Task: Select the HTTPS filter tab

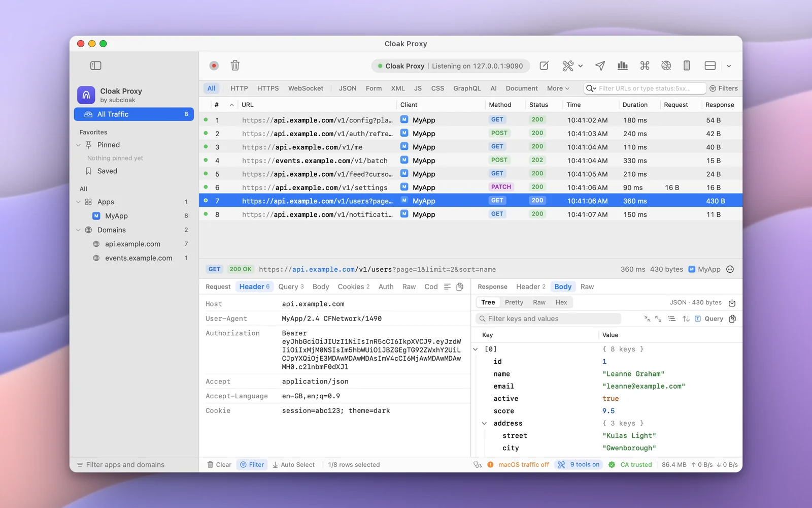Action: tap(268, 88)
